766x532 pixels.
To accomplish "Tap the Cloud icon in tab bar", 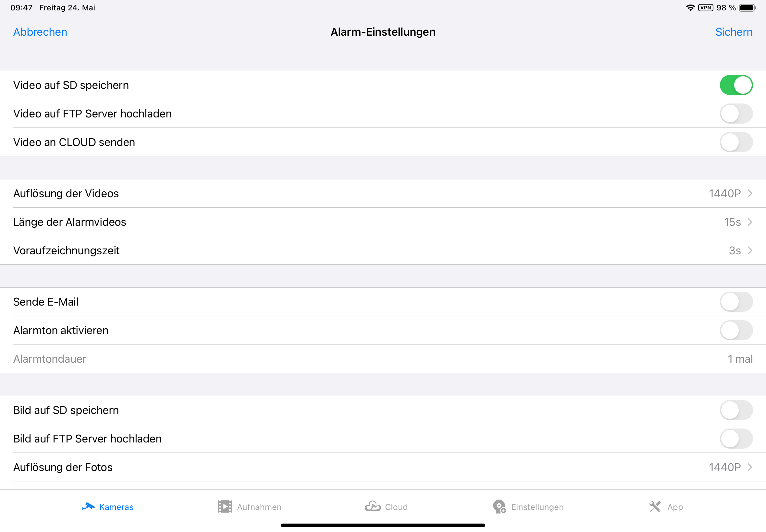I will tap(373, 507).
